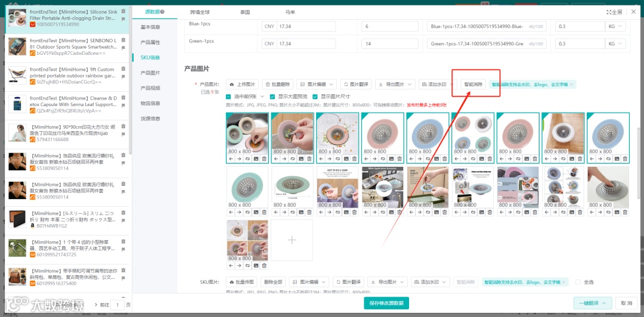Viewport: 644px width, 317px height.
Task: Open the KG unit dropdown for Green-1pcs
Action: point(615,43)
